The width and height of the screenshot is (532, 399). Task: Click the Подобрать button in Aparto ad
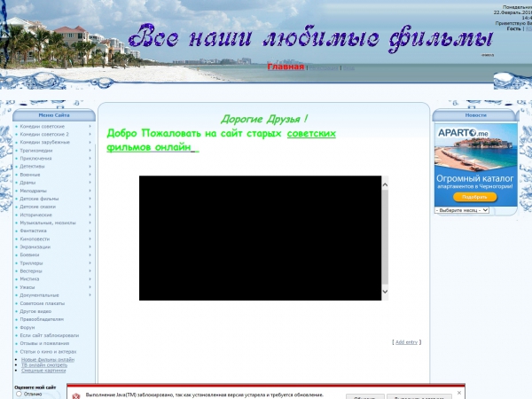click(475, 197)
